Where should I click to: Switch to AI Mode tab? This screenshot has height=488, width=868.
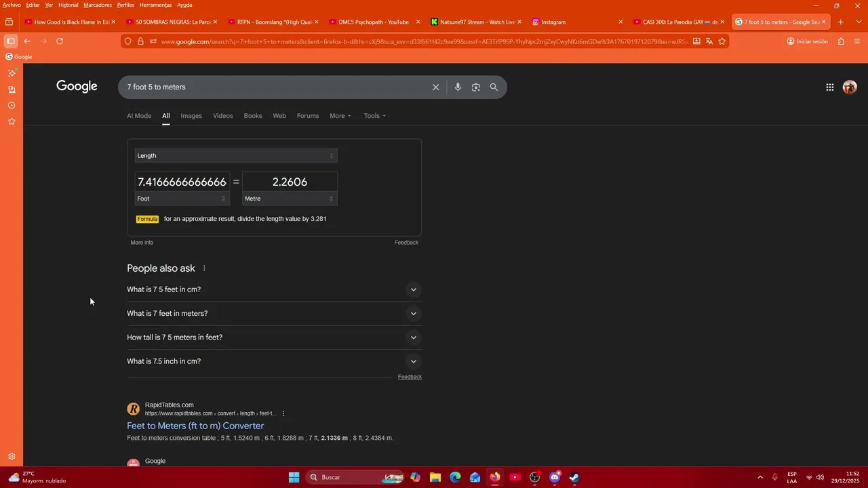[139, 116]
